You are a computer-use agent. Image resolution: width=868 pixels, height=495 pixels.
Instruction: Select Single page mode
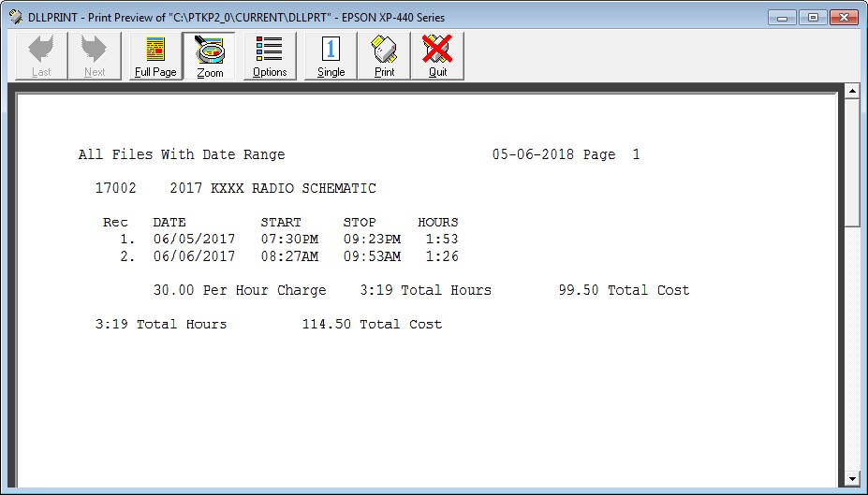click(331, 56)
